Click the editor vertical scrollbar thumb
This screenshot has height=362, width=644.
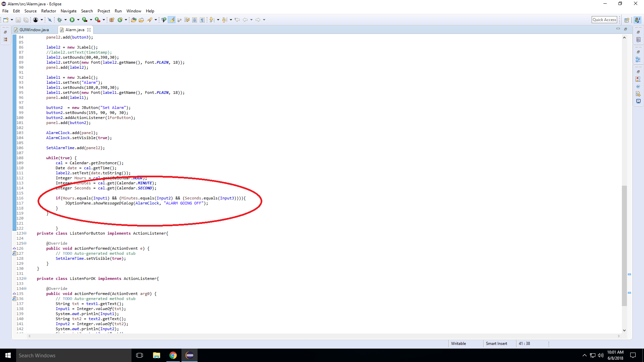point(624,245)
